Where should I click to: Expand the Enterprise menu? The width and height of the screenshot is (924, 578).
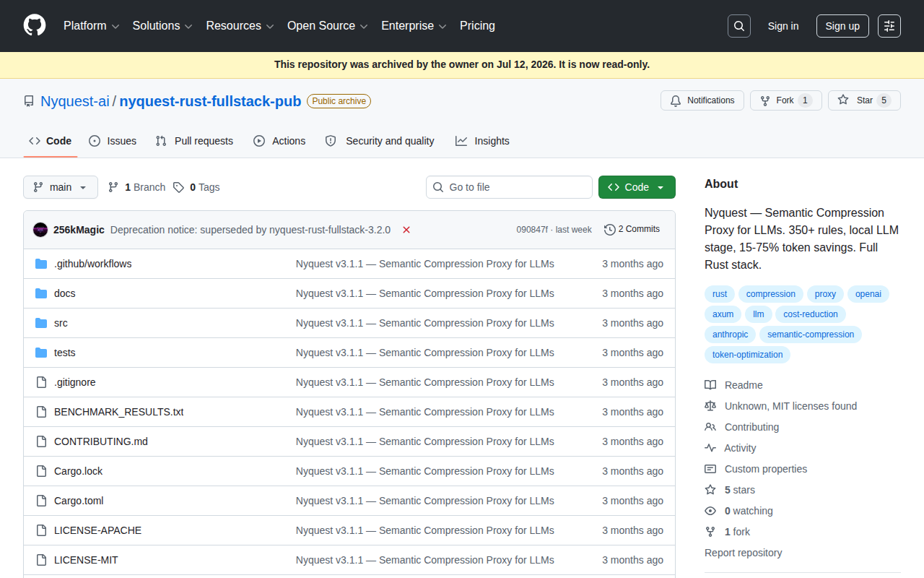coord(414,26)
